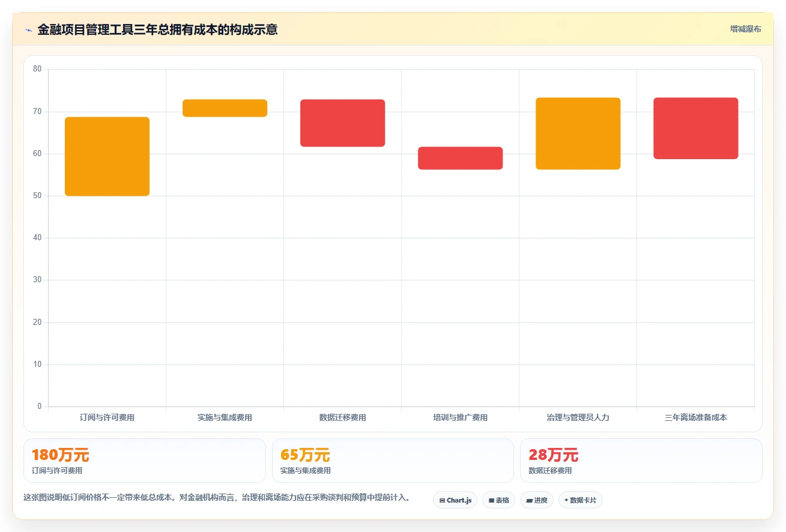Click the orange 订阅与许可费用 bar
786x532 pixels.
[x=107, y=156]
